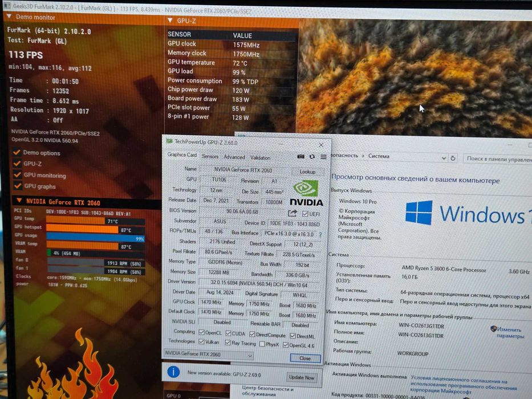The image size is (532, 399).
Task: Click the GPU usage 99% blue bar
Action: [96, 238]
